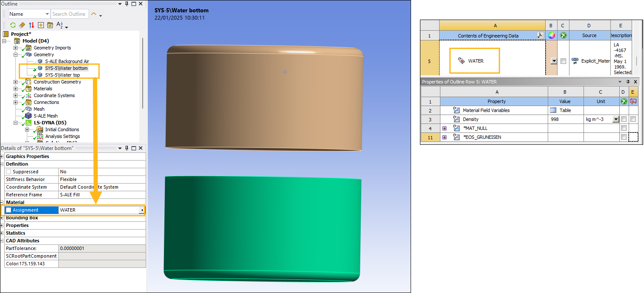Collapse the Geometry tree node

(x=16, y=55)
